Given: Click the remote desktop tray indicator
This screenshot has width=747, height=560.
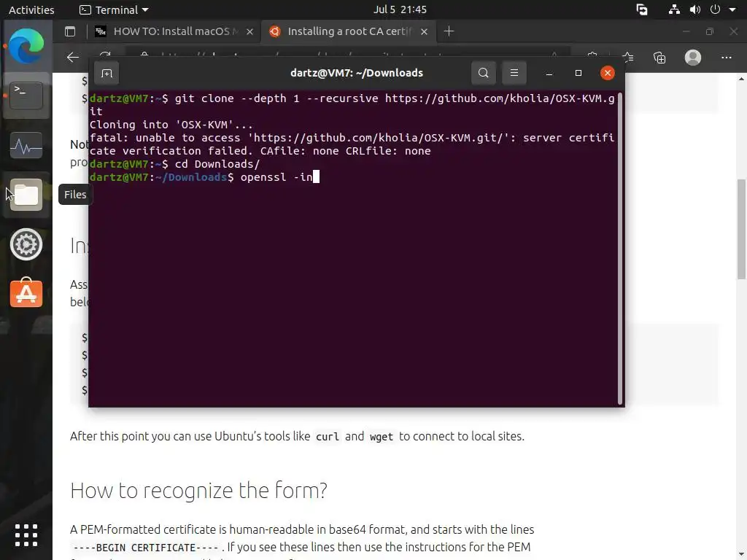Looking at the screenshot, I should 642,9.
